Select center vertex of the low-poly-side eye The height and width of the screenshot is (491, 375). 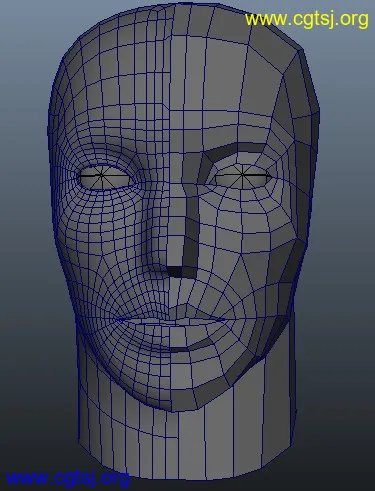[242, 174]
